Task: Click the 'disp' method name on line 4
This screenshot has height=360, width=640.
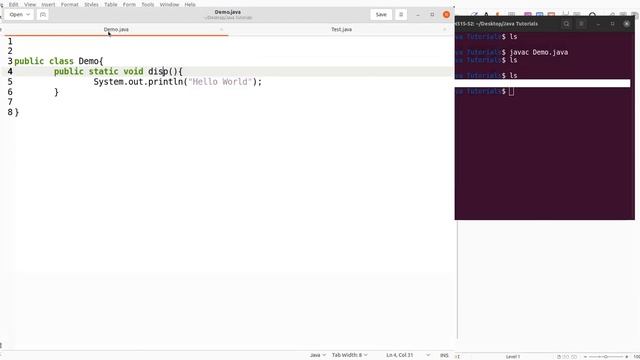Action: (158, 71)
